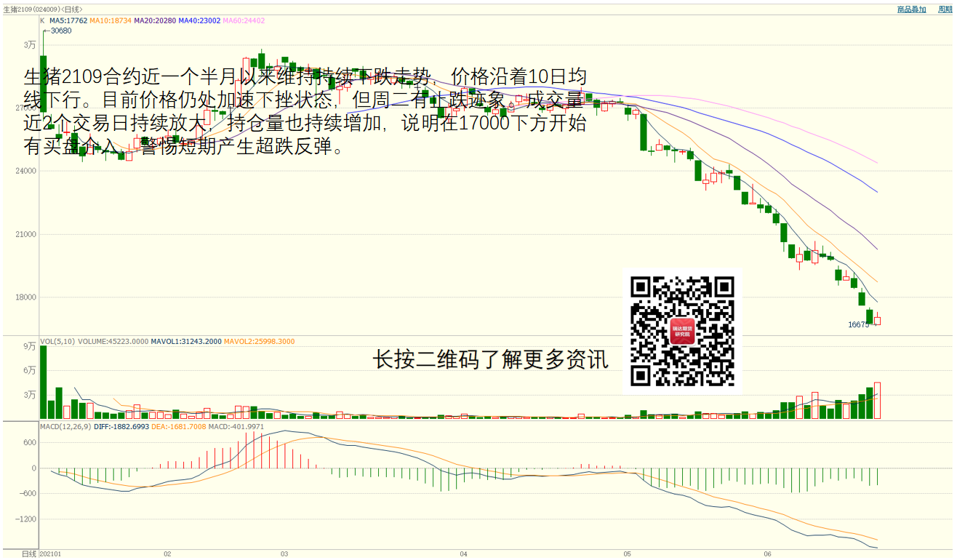This screenshot has height=560, width=957.
Task: Select the MA5:17762 indicator label
Action: pyautogui.click(x=68, y=21)
